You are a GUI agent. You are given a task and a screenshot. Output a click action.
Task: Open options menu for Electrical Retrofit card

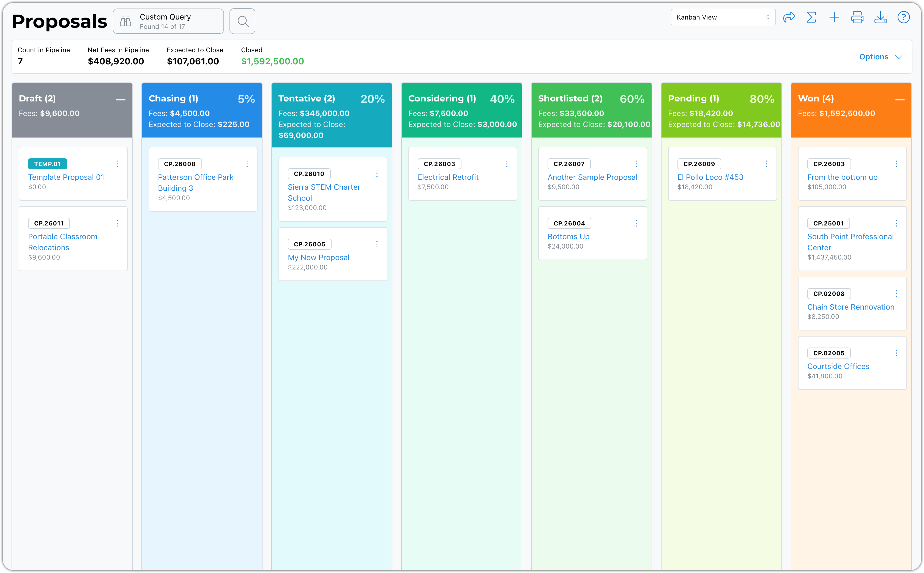tap(507, 164)
